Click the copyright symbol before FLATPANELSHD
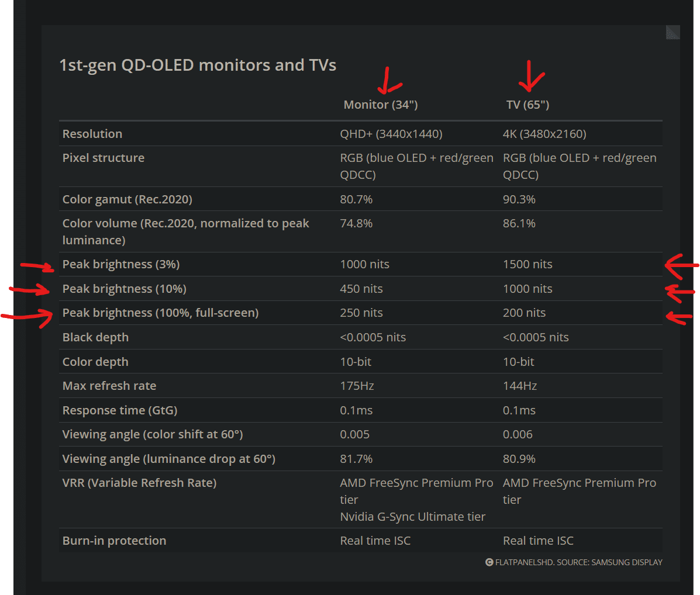Screen dimensions: 700x595 pyautogui.click(x=489, y=562)
